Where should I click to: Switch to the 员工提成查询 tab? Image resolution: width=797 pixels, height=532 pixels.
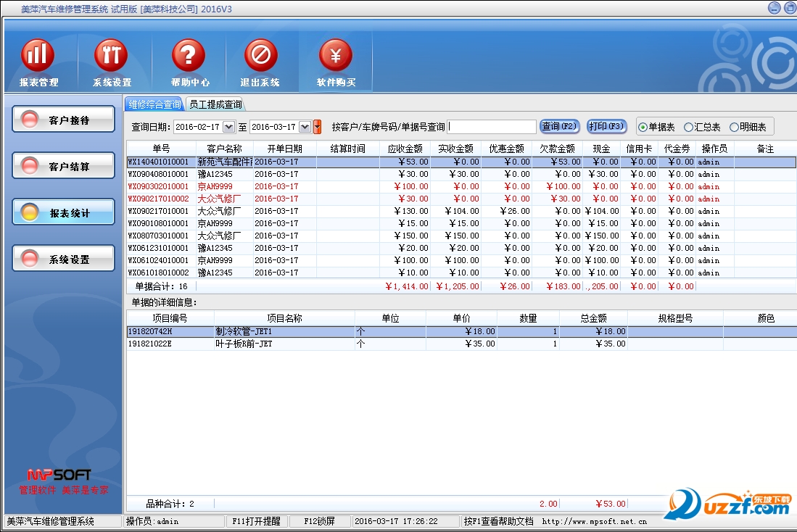(x=215, y=104)
